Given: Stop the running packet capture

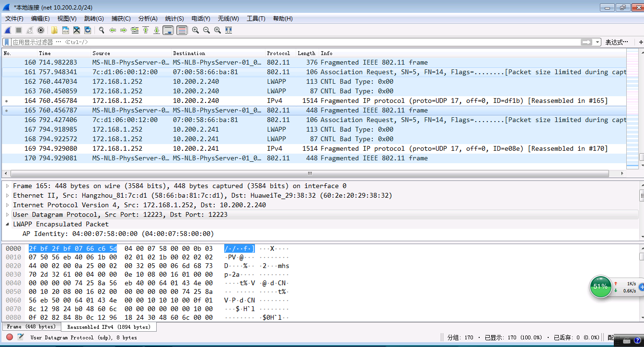Looking at the screenshot, I should click(19, 30).
